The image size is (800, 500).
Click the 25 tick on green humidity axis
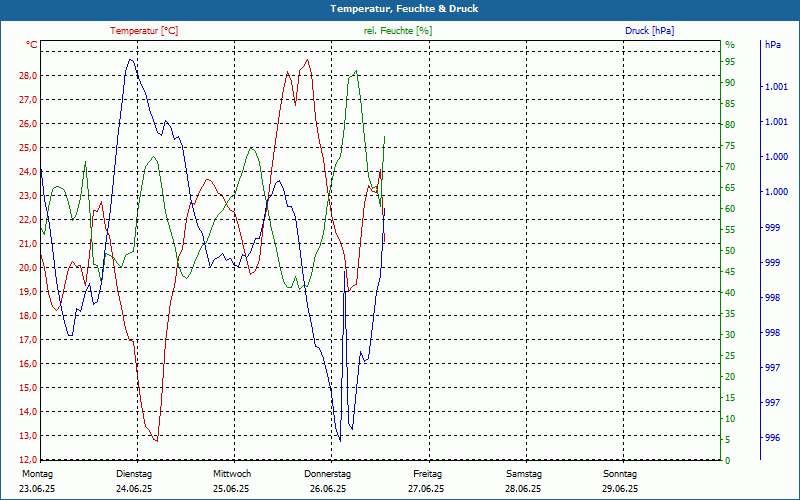pyautogui.click(x=730, y=356)
